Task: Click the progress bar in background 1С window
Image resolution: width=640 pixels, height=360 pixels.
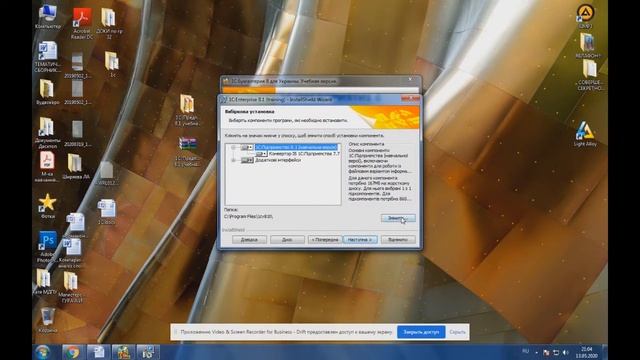Action: point(320,90)
